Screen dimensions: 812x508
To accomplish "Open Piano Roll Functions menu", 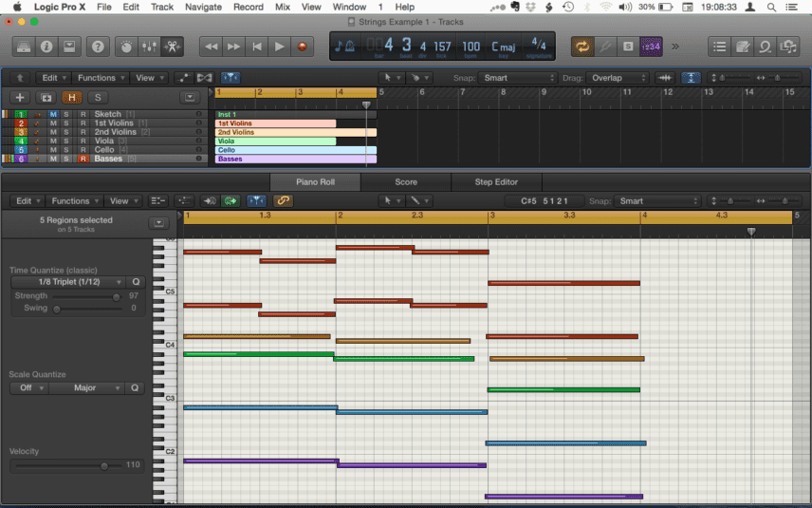I will (75, 201).
